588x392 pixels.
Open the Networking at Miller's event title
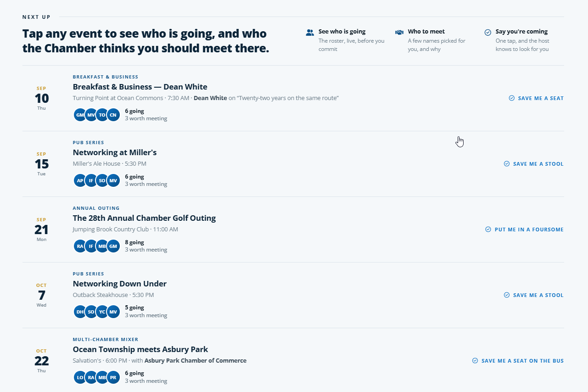point(115,152)
